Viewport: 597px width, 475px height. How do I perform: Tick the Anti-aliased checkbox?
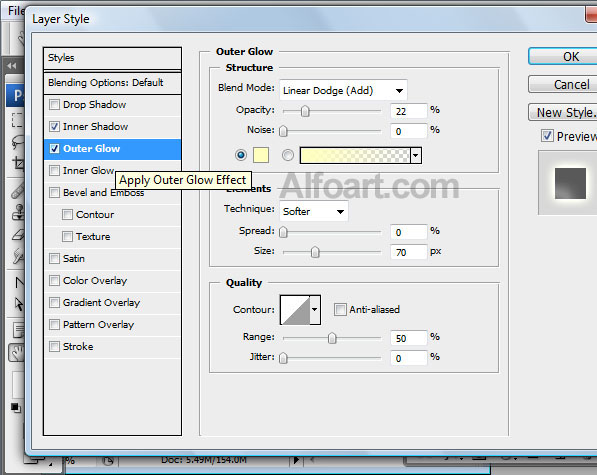click(x=340, y=309)
